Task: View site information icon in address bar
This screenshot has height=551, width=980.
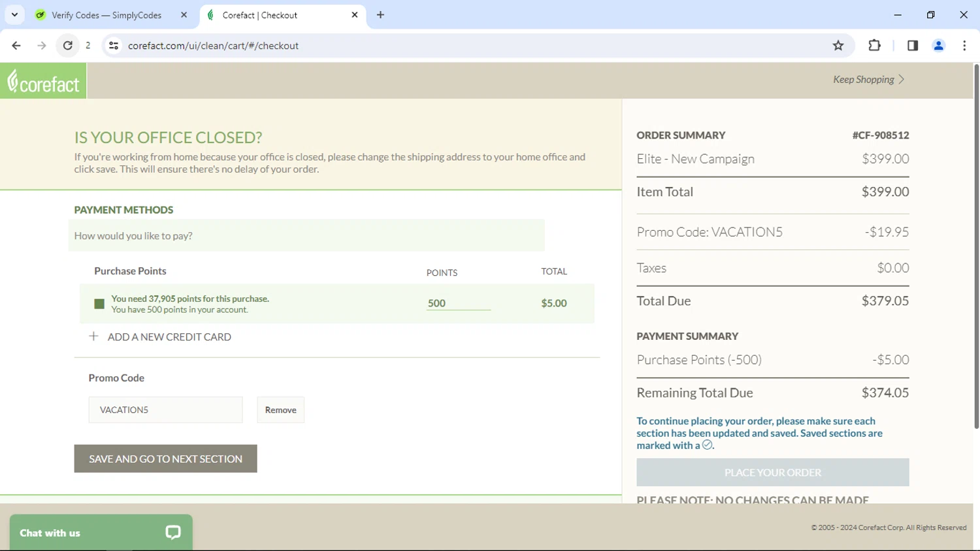Action: click(114, 46)
